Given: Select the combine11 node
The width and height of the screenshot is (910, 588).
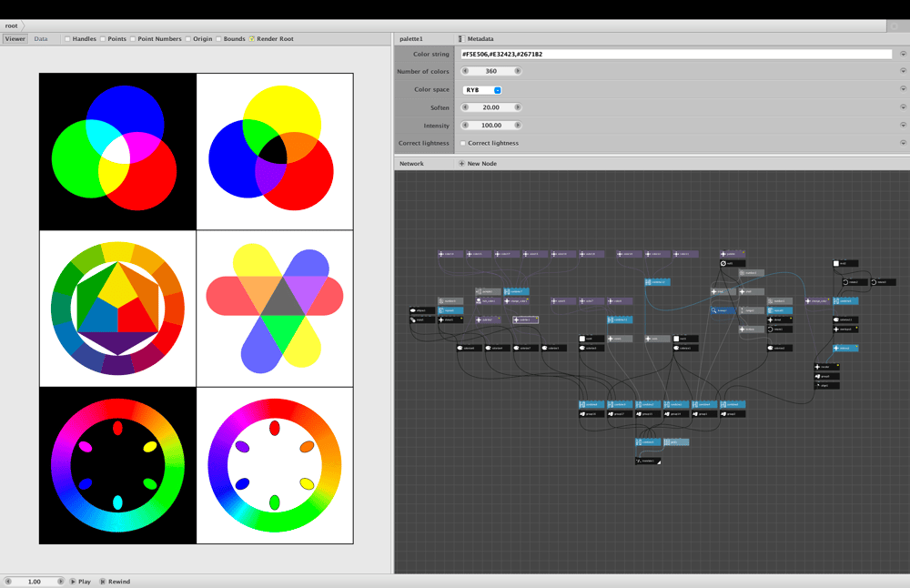Looking at the screenshot, I should click(620, 319).
